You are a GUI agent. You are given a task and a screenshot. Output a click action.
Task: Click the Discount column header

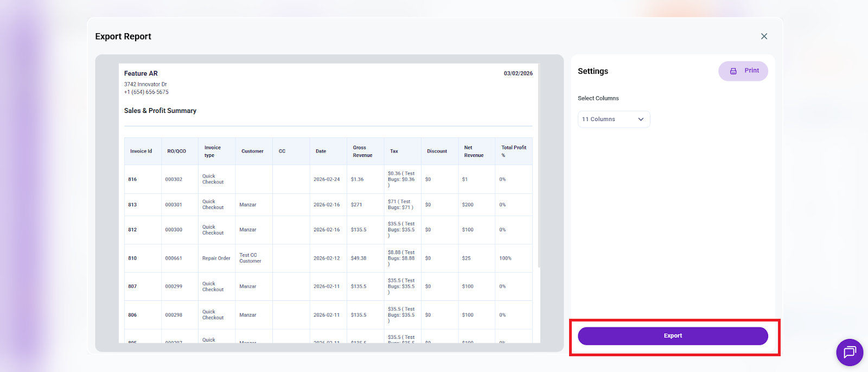437,152
